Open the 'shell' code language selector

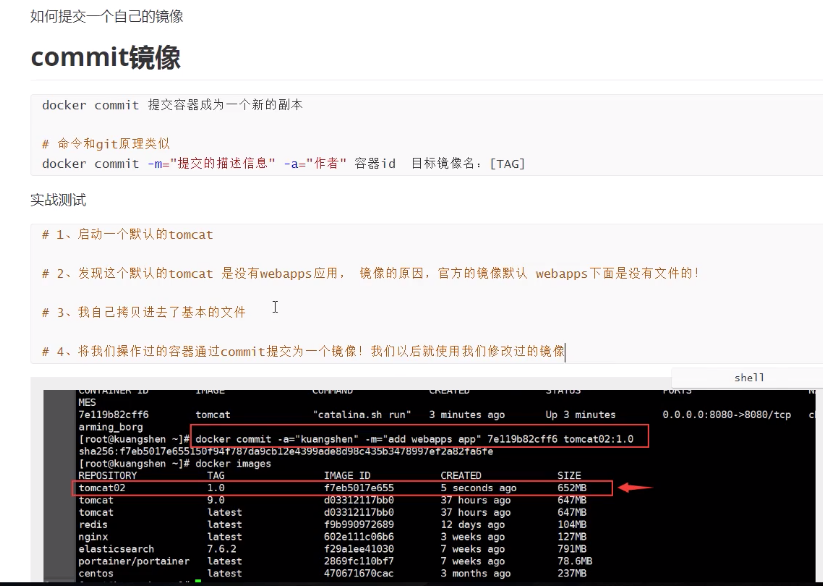point(749,378)
